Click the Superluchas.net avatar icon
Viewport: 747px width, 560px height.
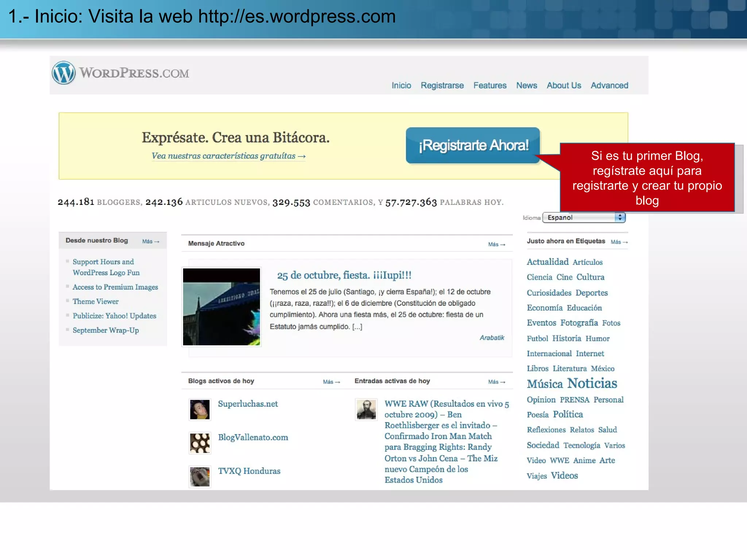[x=200, y=409]
